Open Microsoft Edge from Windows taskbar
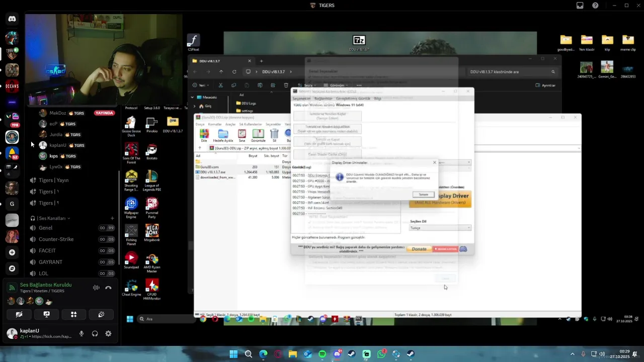 coord(263,354)
